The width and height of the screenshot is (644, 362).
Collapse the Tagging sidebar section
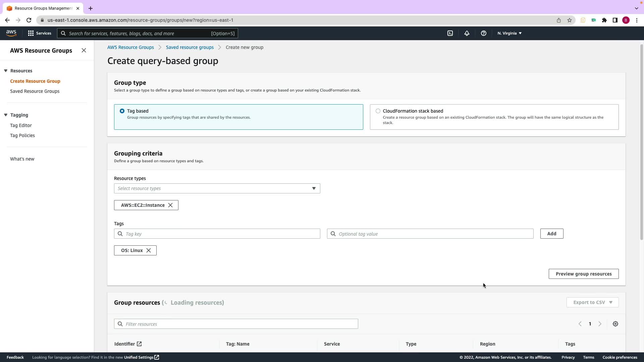6,115
